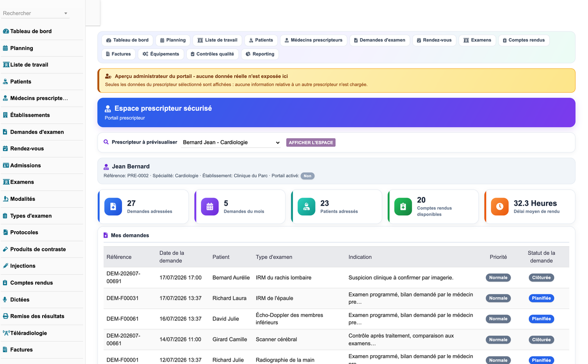Click the blue Demandes adressées card icon
The image size is (588, 364).
tap(113, 207)
